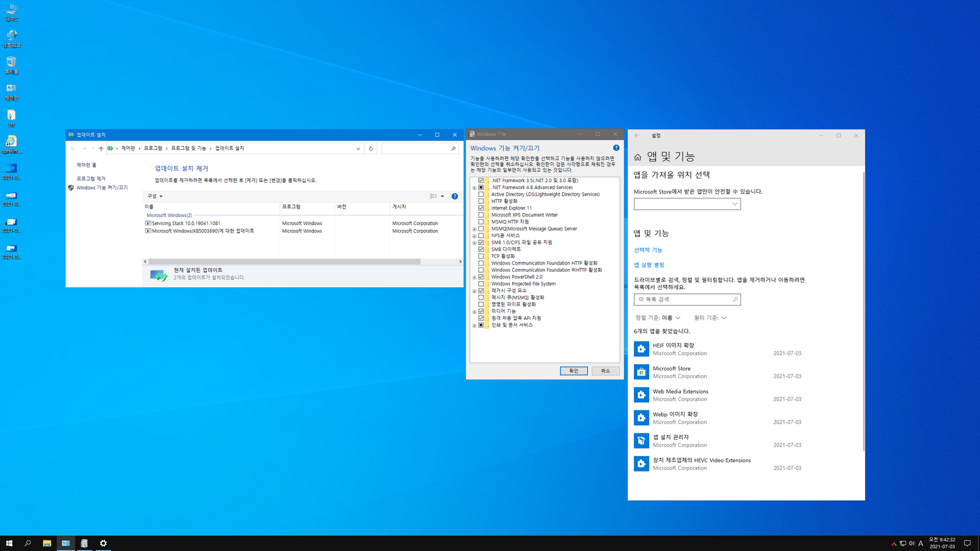
Task: Select the HEVC Video Extensions app icon
Action: [x=641, y=464]
